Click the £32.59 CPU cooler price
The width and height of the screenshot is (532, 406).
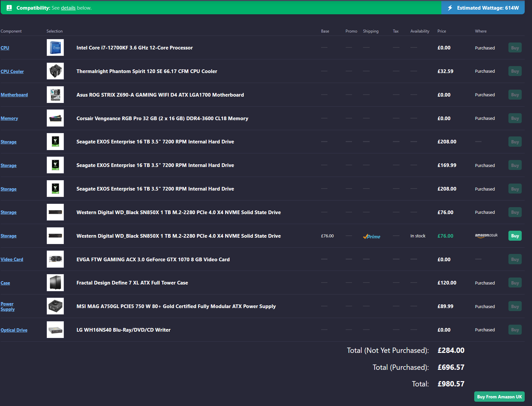[445, 71]
